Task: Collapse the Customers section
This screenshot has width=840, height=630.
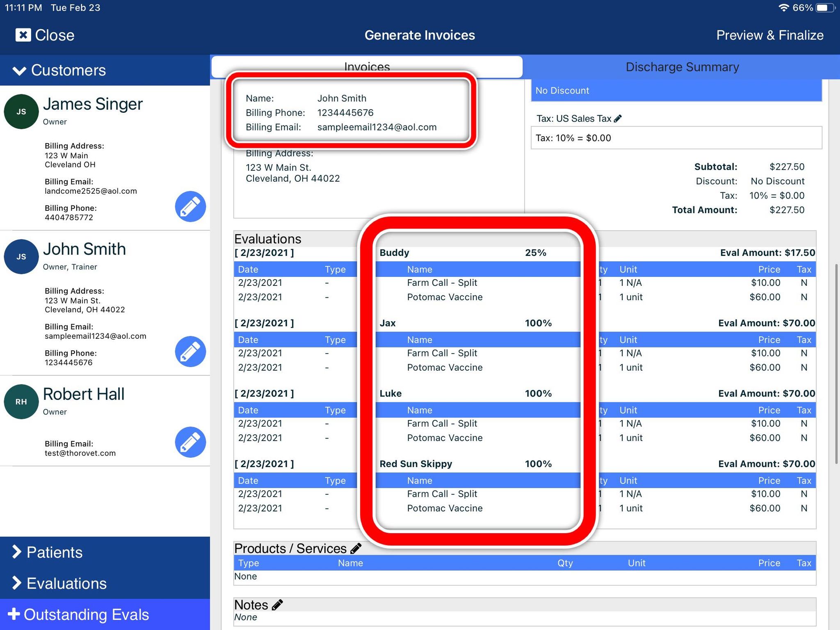Action: [x=19, y=71]
